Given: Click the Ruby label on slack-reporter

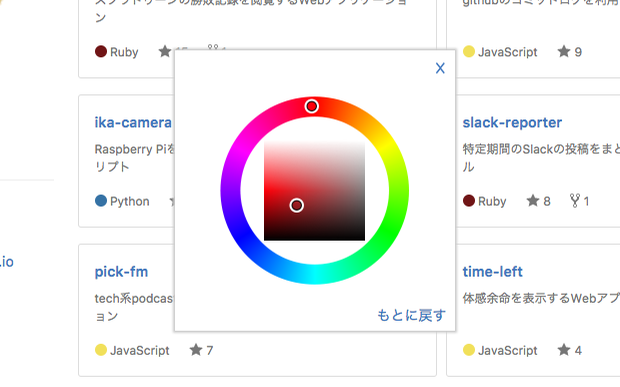Looking at the screenshot, I should [x=492, y=202].
